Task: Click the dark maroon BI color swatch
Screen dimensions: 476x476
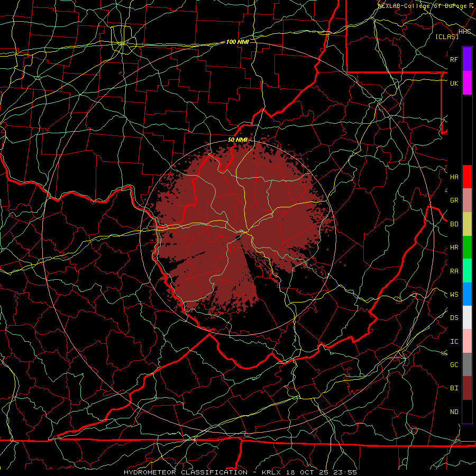Action: pyautogui.click(x=467, y=388)
